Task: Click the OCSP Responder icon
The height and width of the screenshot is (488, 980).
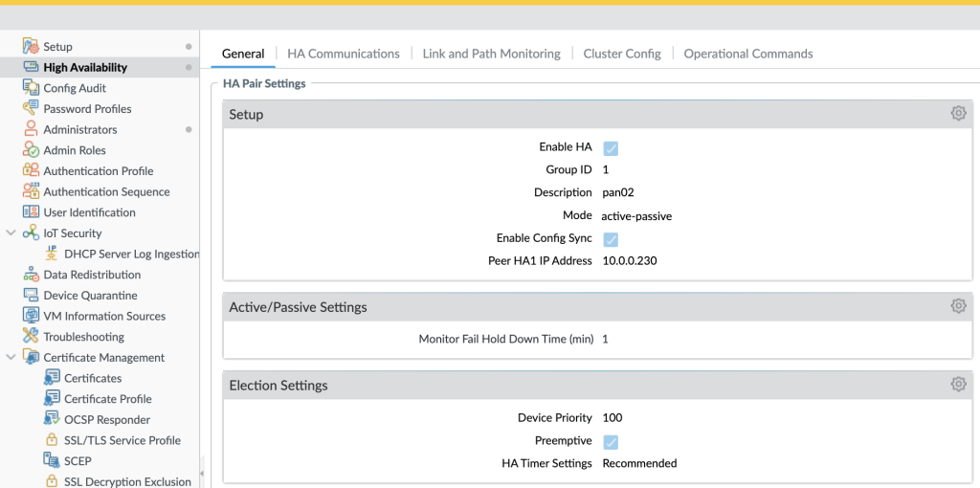Action: 52,419
